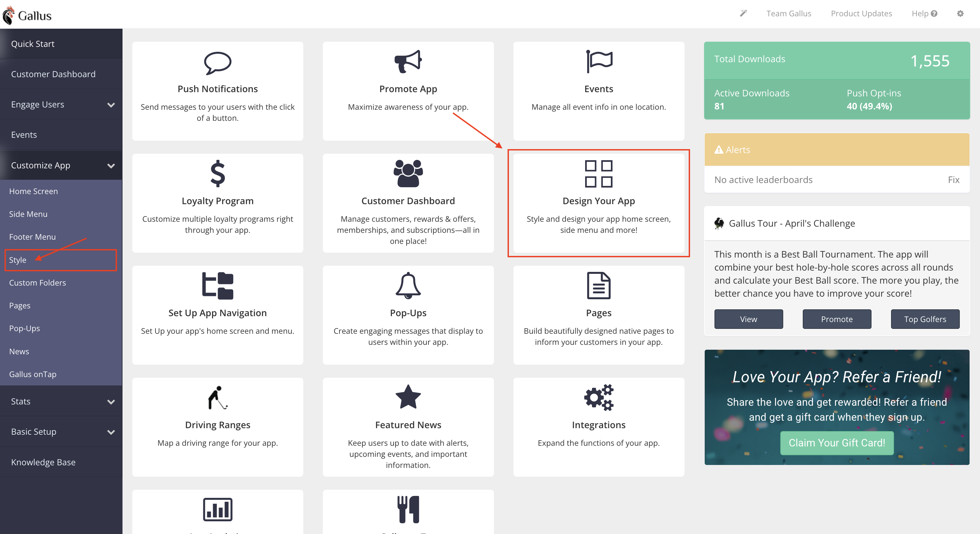The width and height of the screenshot is (980, 534).
Task: Click the Promote App megaphone icon
Action: click(408, 61)
